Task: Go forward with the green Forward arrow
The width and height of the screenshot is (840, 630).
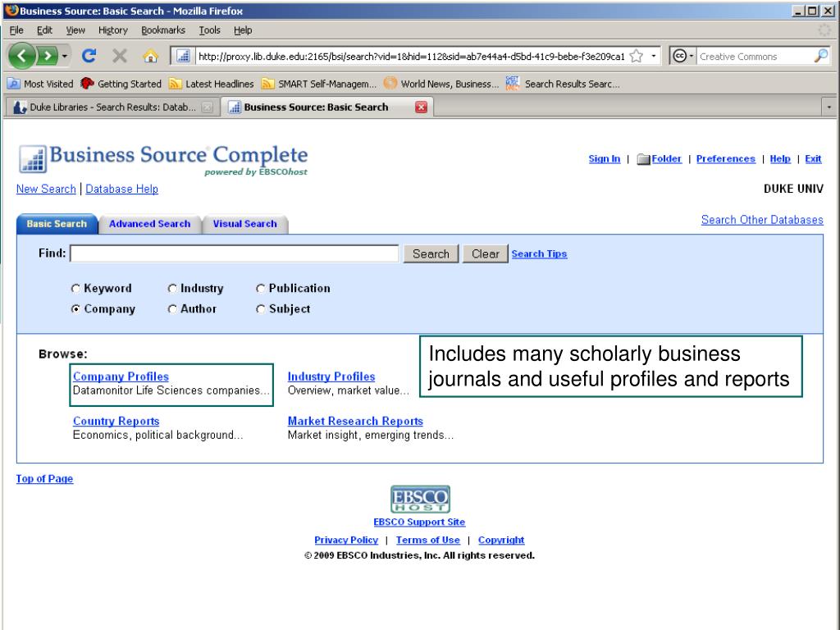Action: (47, 56)
